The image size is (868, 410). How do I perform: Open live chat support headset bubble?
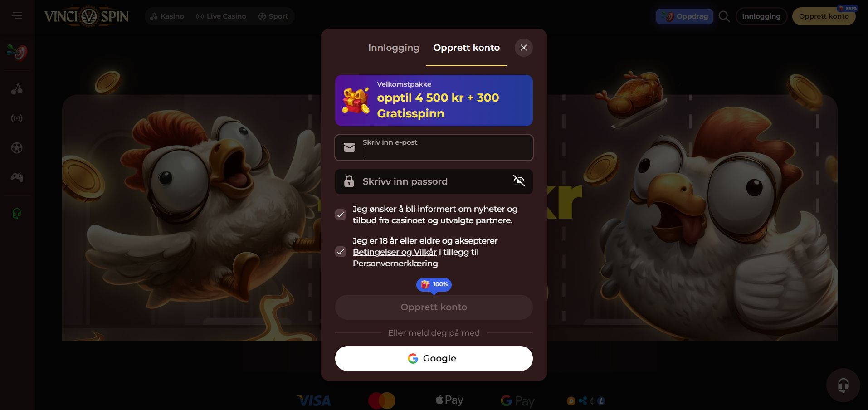coord(843,386)
